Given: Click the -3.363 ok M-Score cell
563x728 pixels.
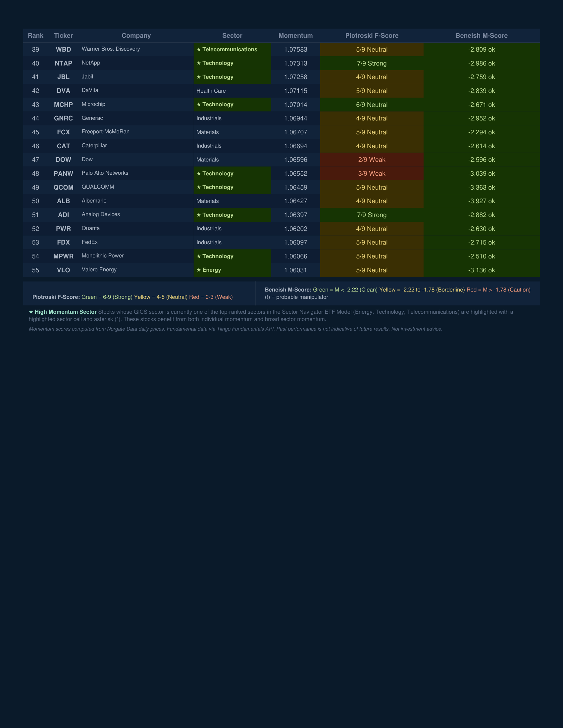Looking at the screenshot, I should [482, 187].
